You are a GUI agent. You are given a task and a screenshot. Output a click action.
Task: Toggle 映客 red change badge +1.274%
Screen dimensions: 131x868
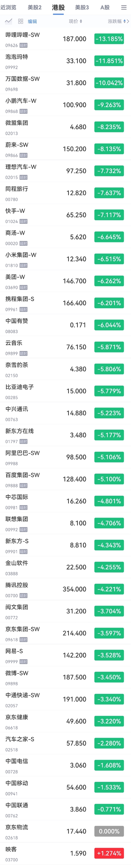(109, 853)
